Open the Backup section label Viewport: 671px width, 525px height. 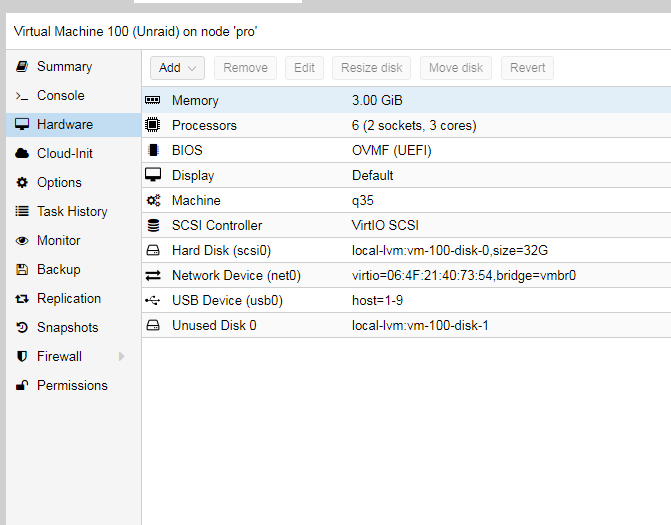pyautogui.click(x=59, y=270)
